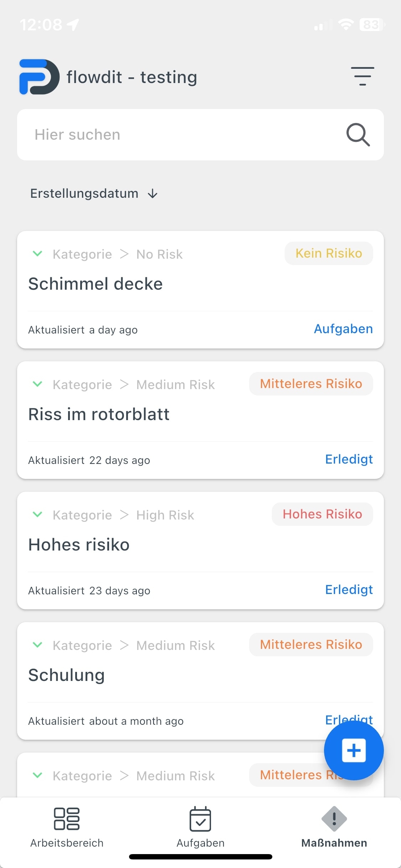The image size is (401, 868).
Task: Tap the magnifier search icon
Action: 358,135
